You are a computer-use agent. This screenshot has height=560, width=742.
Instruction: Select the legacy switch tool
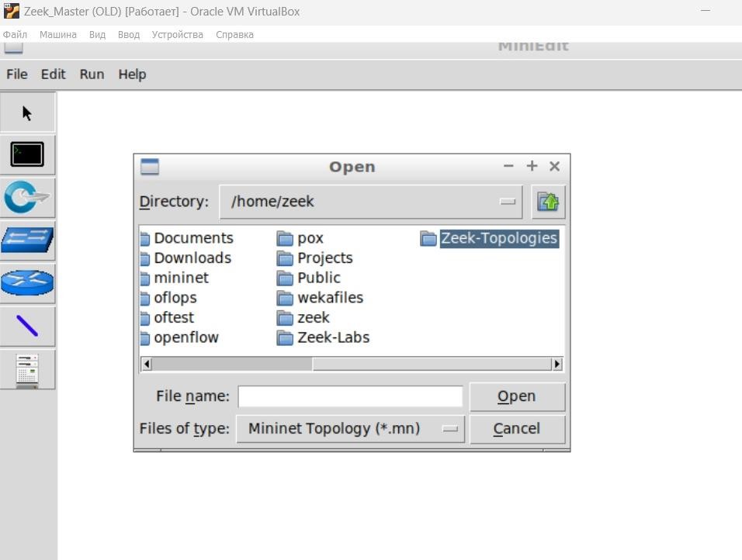click(27, 240)
